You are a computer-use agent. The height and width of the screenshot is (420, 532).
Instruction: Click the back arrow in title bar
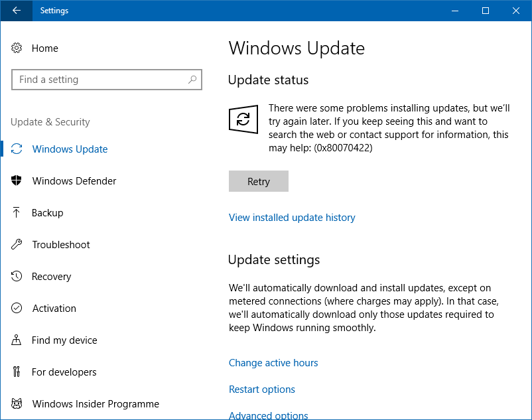point(17,11)
